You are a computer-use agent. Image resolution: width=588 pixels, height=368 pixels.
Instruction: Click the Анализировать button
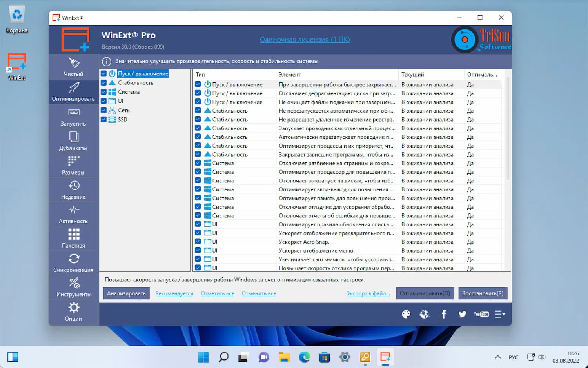click(126, 293)
